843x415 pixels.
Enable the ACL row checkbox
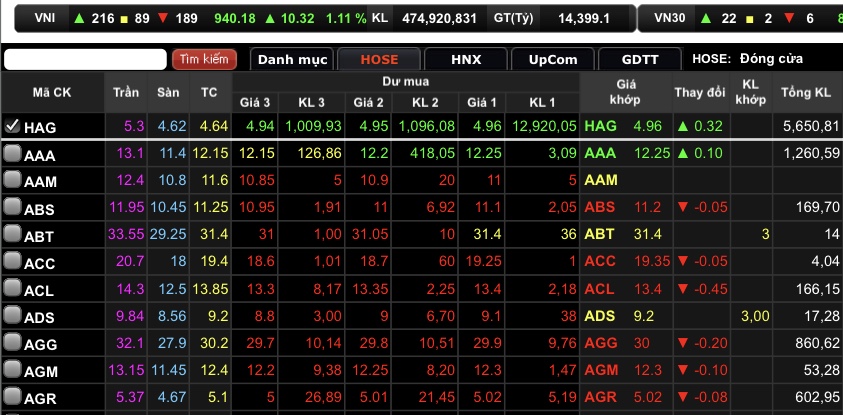(12, 289)
